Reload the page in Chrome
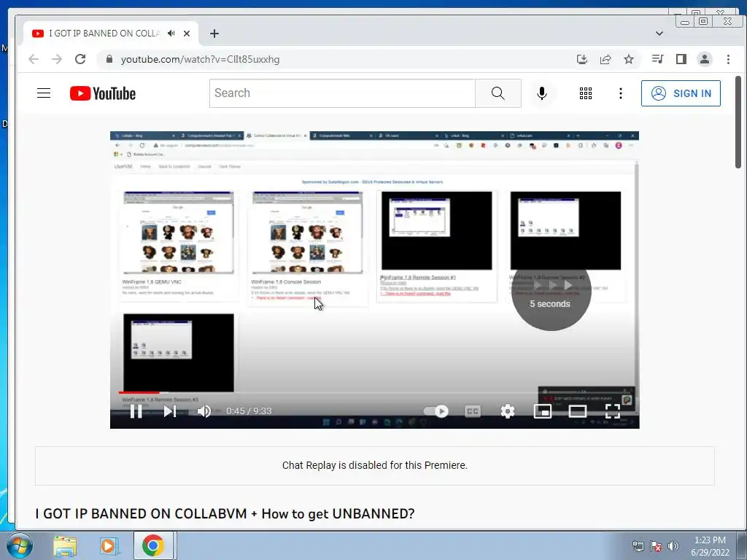Viewport: 747px width, 560px height. tap(80, 59)
